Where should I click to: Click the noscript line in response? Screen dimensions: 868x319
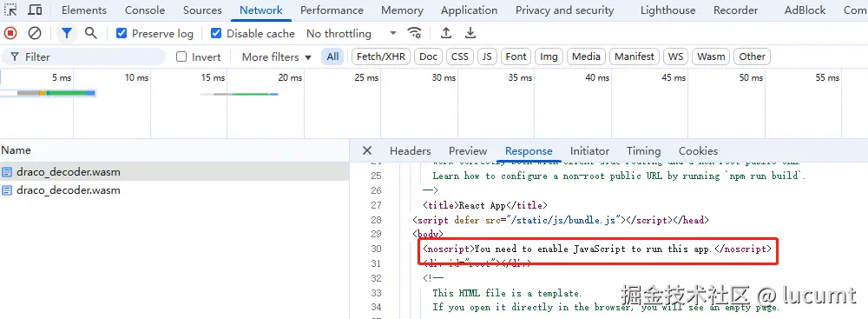click(x=597, y=249)
